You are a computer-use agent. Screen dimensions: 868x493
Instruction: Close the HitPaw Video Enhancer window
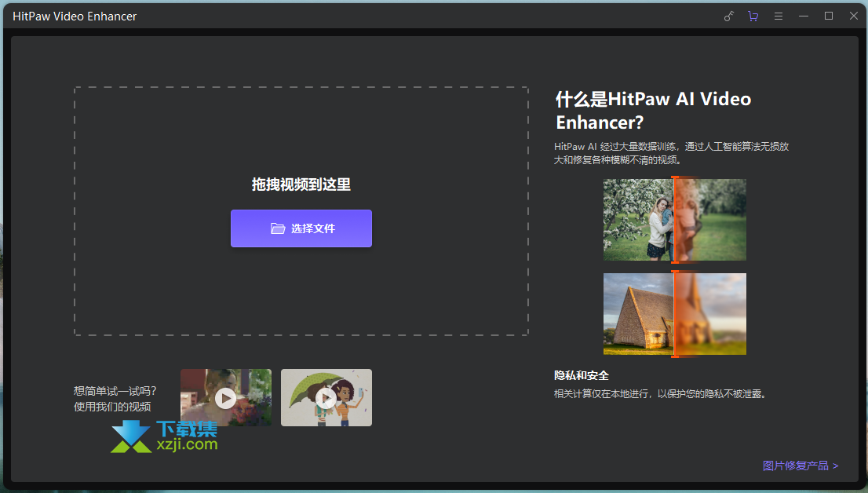854,16
